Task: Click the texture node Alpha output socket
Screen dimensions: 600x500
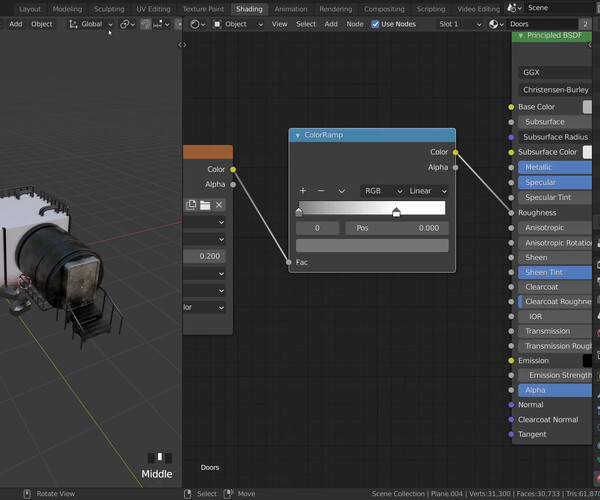Action: tap(233, 184)
